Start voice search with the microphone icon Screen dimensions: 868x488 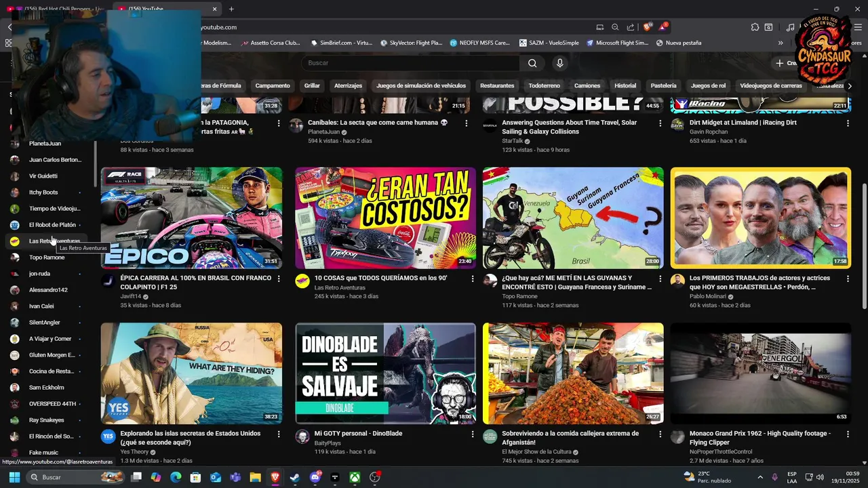pyautogui.click(x=559, y=63)
